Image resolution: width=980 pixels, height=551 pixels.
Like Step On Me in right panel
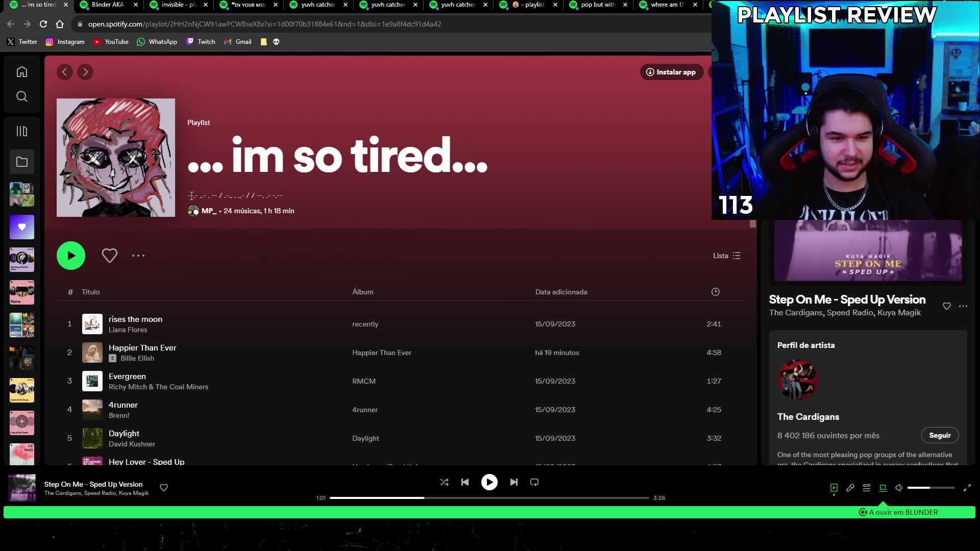coord(947,306)
